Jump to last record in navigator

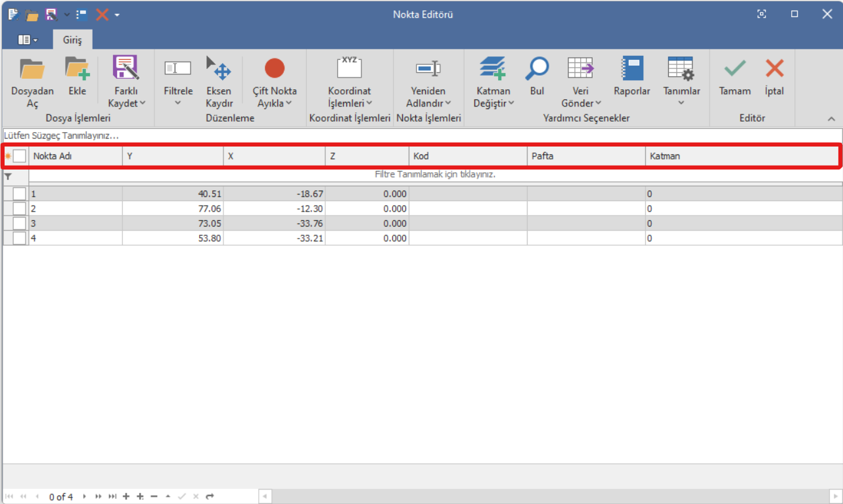click(112, 497)
